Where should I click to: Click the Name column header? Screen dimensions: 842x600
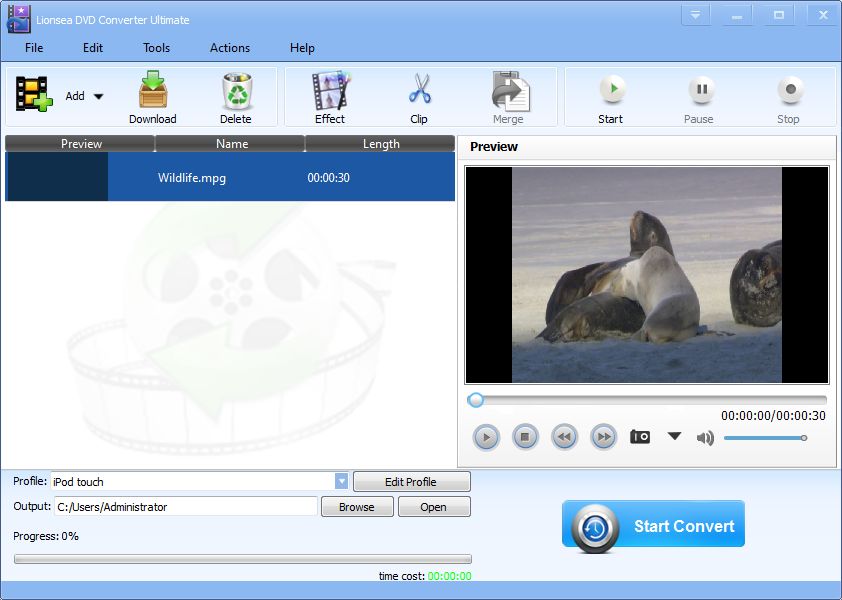click(230, 143)
